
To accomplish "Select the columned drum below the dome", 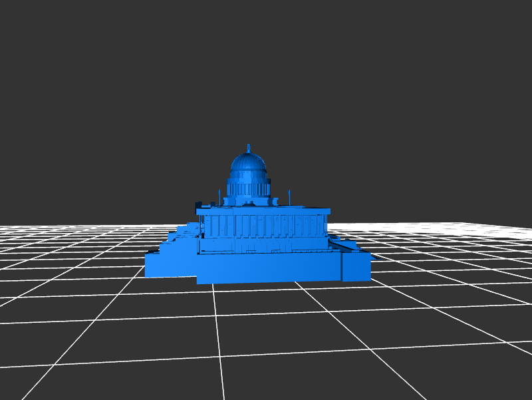I will point(249,188).
